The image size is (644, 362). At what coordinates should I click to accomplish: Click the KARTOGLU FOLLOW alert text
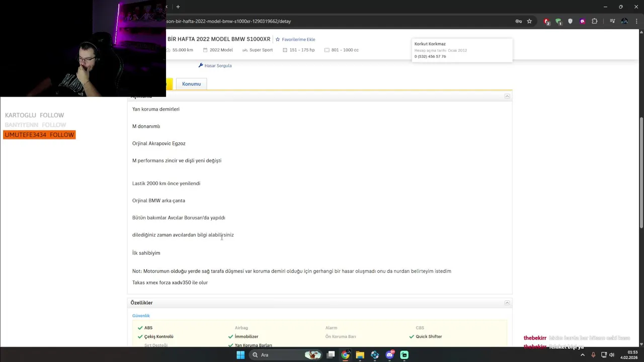pos(34,115)
